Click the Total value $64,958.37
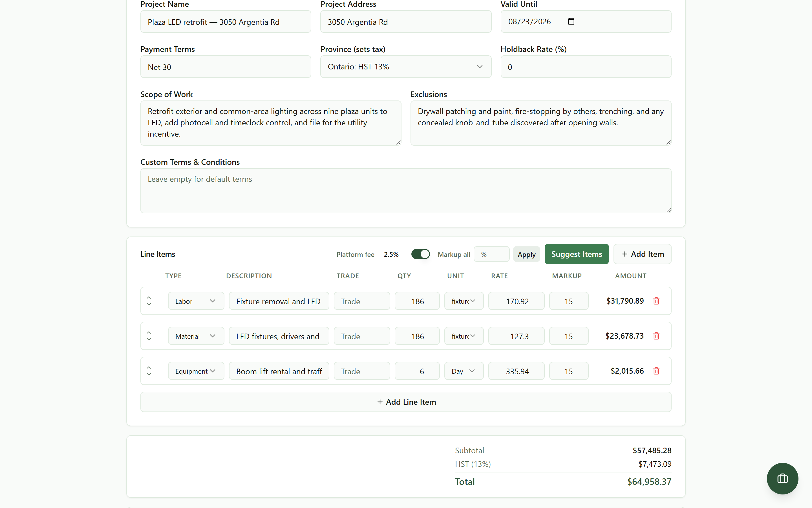This screenshot has height=508, width=812. coord(649,482)
